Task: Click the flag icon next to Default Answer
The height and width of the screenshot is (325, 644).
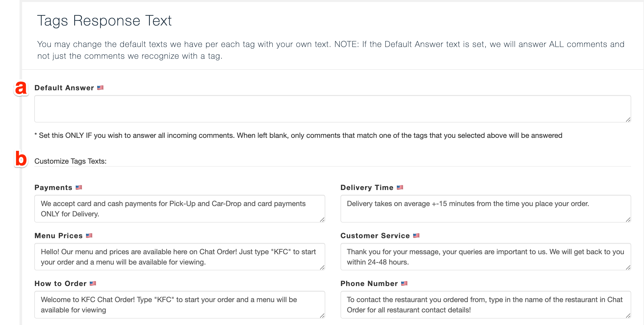Action: point(100,88)
